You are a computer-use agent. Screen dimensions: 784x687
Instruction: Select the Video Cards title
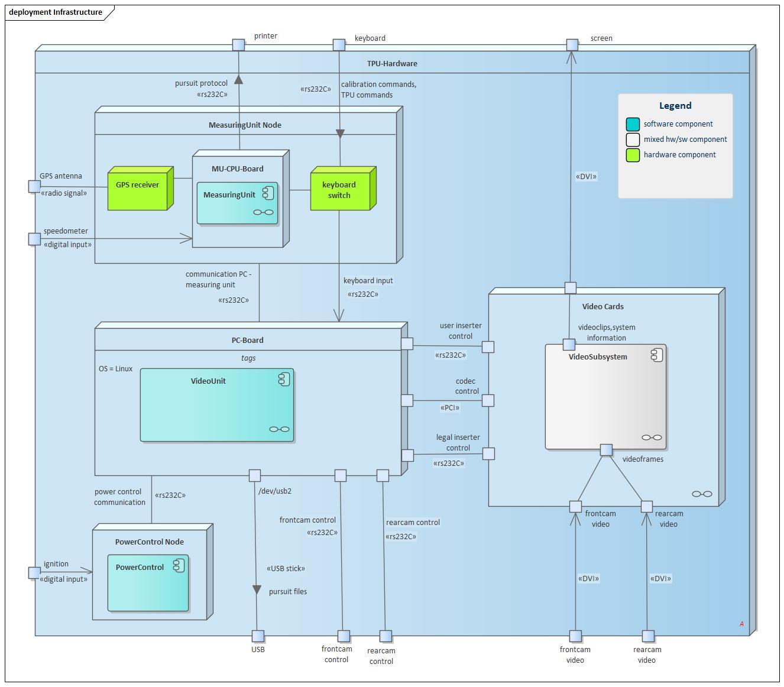click(603, 306)
